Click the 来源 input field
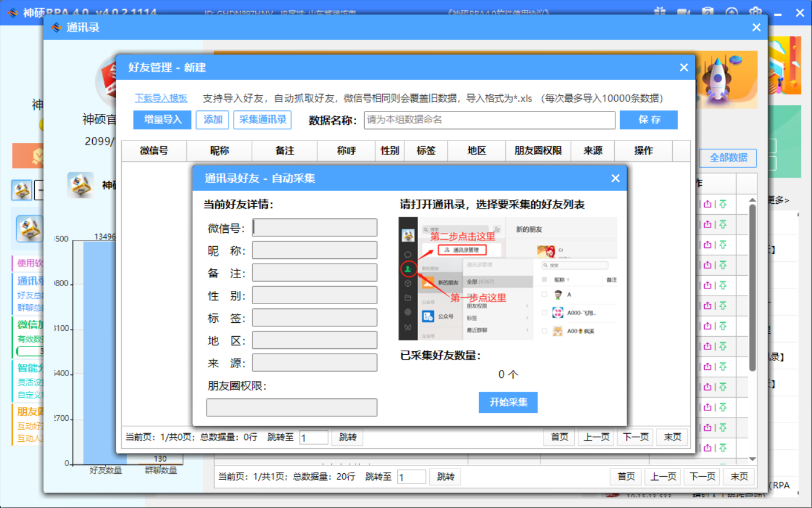 [315, 362]
